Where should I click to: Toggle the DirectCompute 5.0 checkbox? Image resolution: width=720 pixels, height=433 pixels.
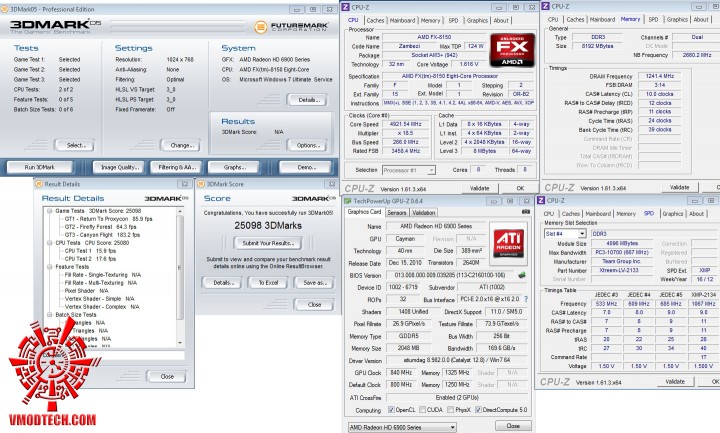(478, 410)
